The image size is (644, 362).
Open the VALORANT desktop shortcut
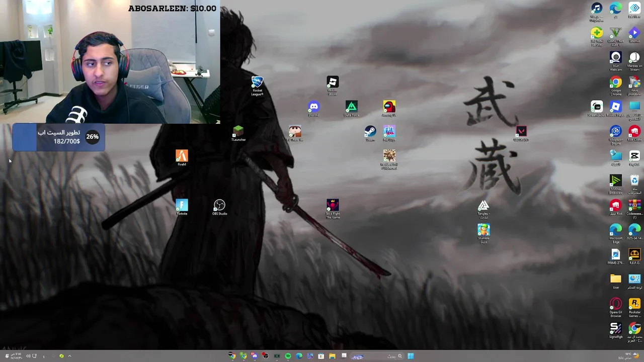[521, 133]
